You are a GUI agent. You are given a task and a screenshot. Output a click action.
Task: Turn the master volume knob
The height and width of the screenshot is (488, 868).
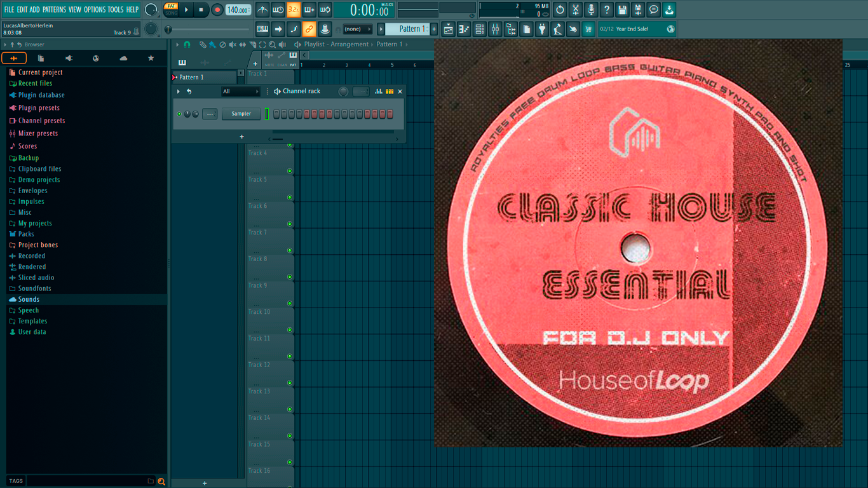(x=151, y=10)
